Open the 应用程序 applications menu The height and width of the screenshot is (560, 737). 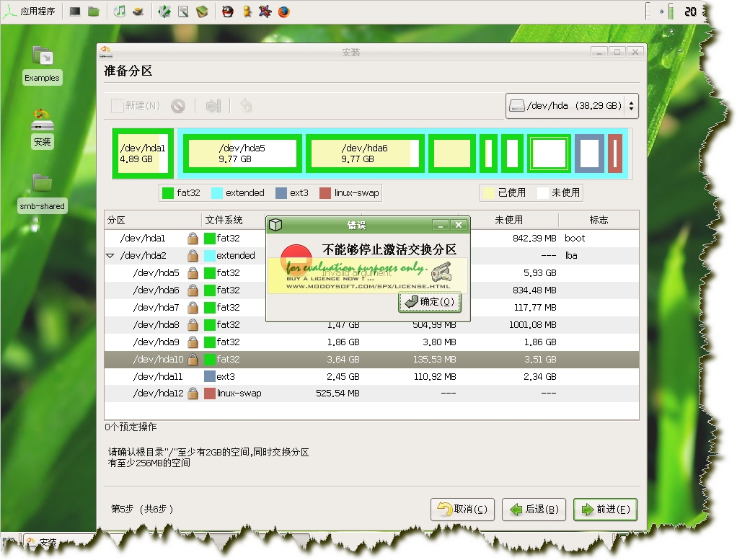click(x=29, y=12)
